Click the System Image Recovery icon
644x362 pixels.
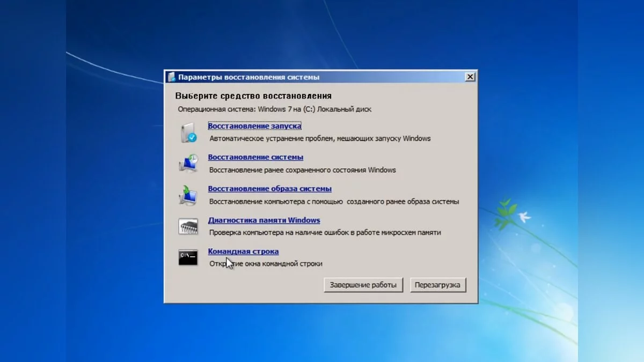188,195
